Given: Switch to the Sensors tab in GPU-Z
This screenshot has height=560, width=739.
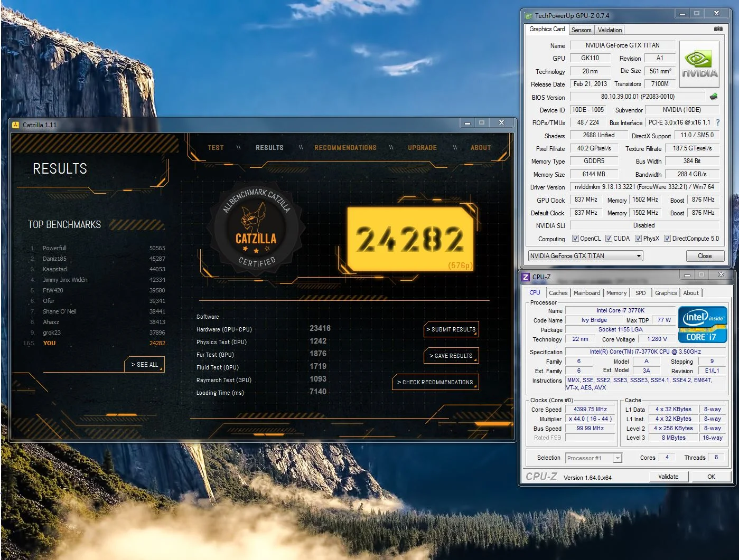Looking at the screenshot, I should [x=581, y=30].
